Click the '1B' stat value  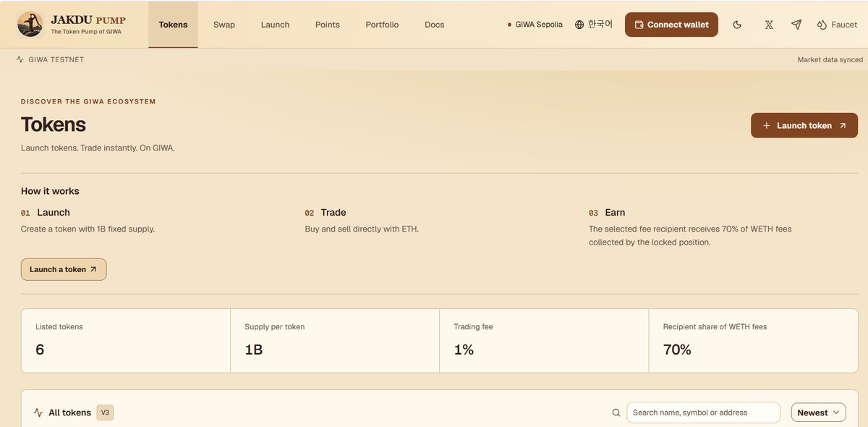254,350
